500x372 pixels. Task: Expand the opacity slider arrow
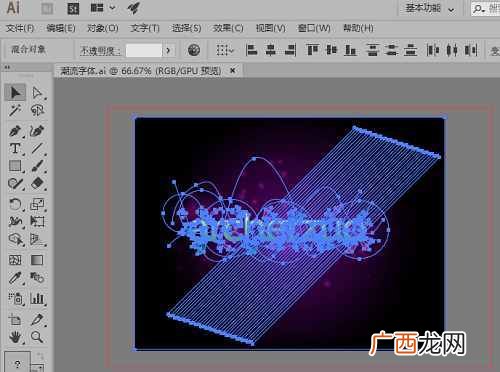[x=168, y=51]
